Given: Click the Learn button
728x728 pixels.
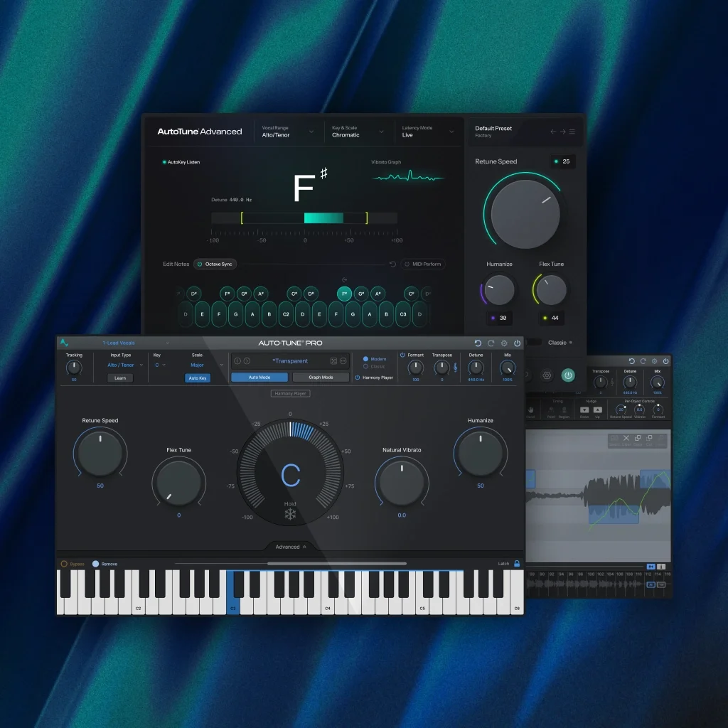Looking at the screenshot, I should pos(120,378).
